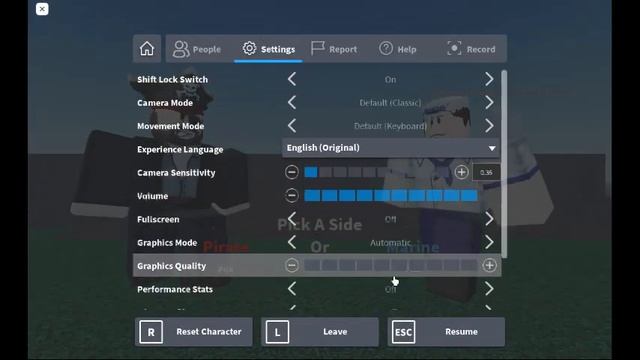Switch to the Record tab

[x=471, y=49]
